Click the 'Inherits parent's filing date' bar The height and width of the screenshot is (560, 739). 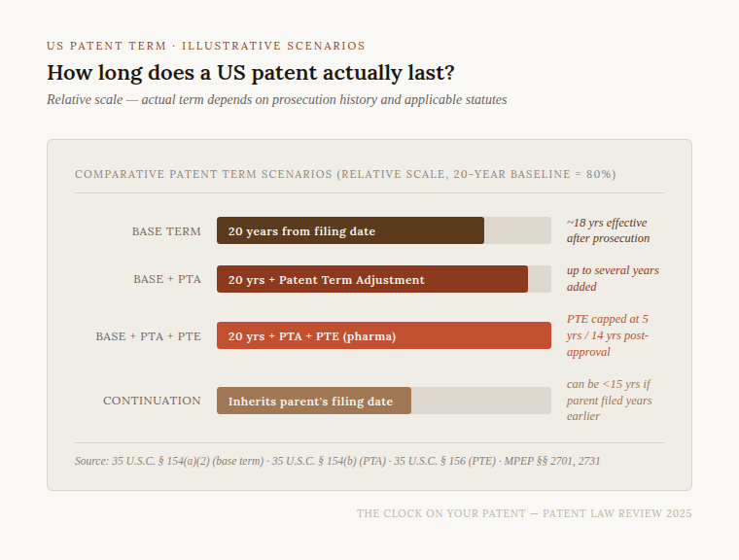[313, 401]
